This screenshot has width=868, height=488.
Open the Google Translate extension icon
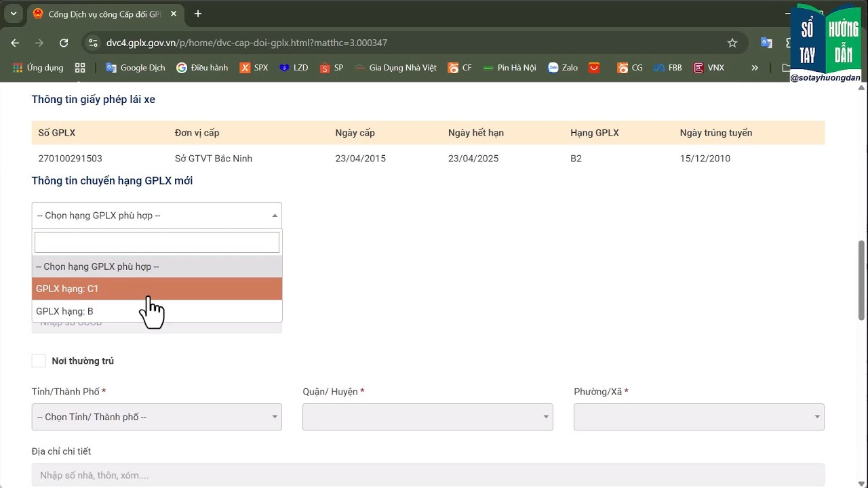point(766,43)
